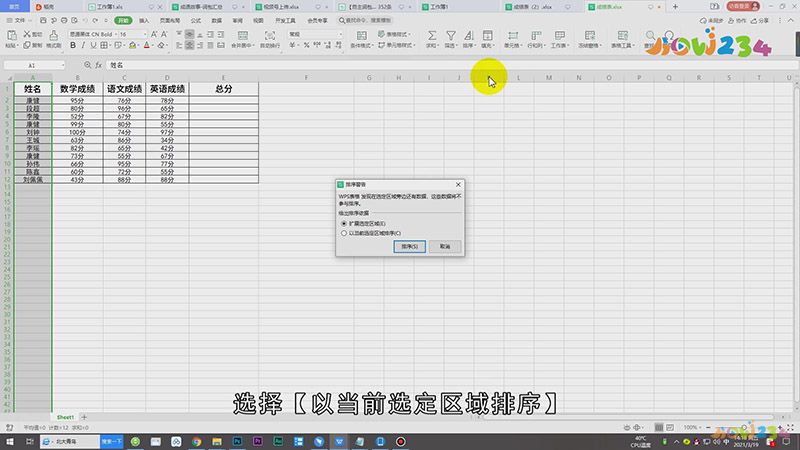This screenshot has width=800, height=450.
Task: Click the Copy icon
Action: [x=27, y=45]
